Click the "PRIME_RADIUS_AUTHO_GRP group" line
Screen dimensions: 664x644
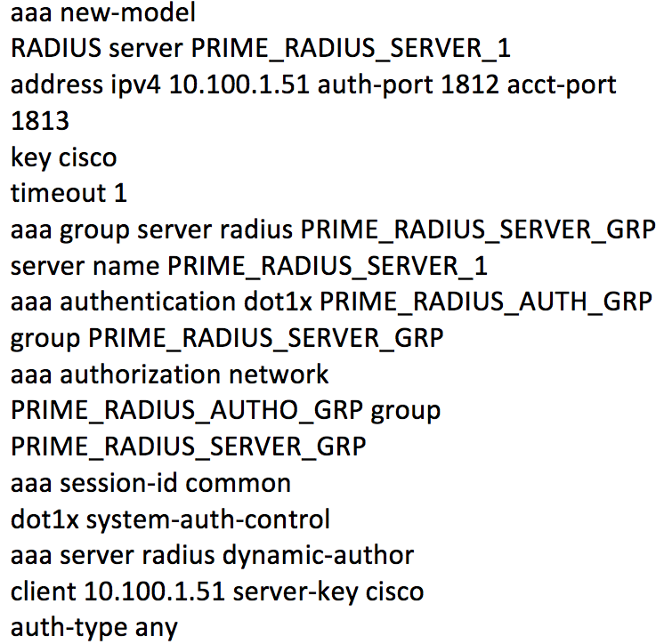[225, 410]
